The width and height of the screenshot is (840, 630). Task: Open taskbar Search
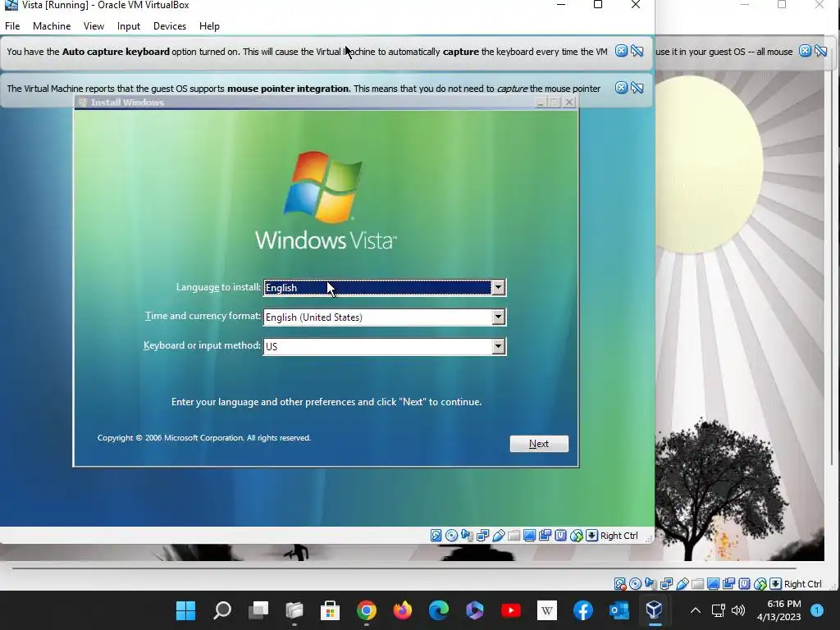click(221, 610)
